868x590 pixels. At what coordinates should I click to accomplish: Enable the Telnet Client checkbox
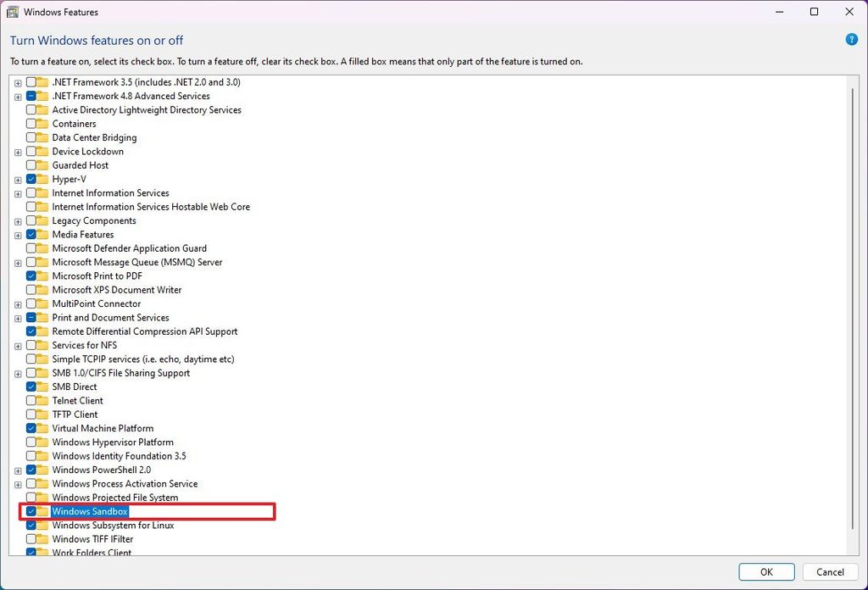click(x=32, y=400)
